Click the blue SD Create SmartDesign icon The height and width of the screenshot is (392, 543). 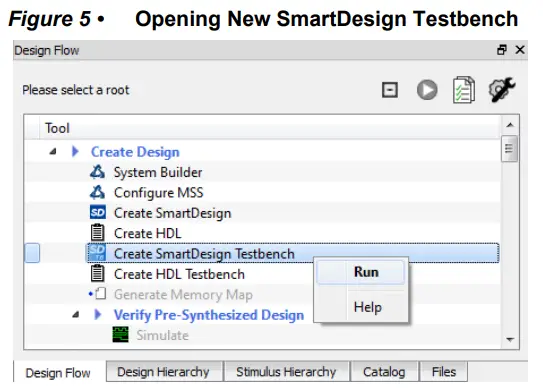click(98, 212)
